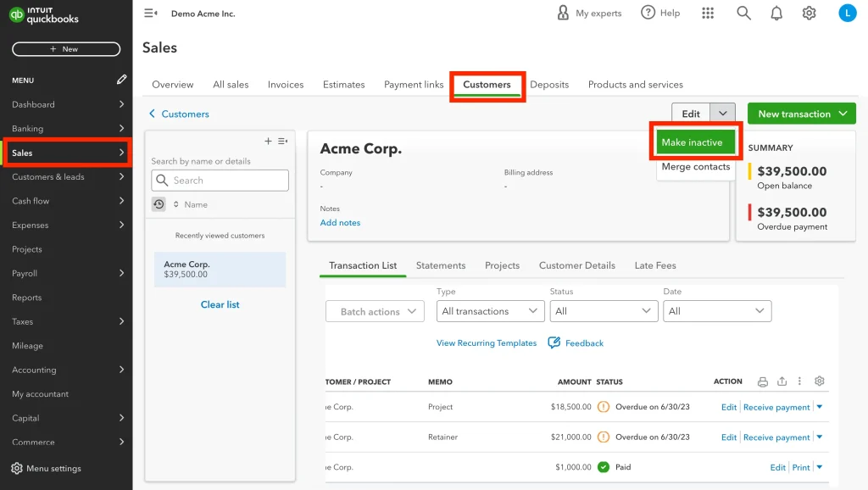
Task: Click Add notes link
Action: click(x=340, y=223)
